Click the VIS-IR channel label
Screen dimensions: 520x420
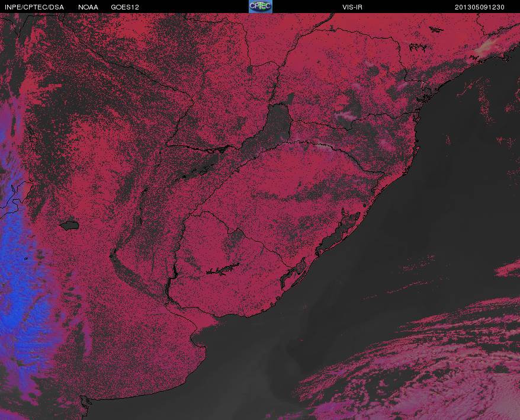click(352, 7)
